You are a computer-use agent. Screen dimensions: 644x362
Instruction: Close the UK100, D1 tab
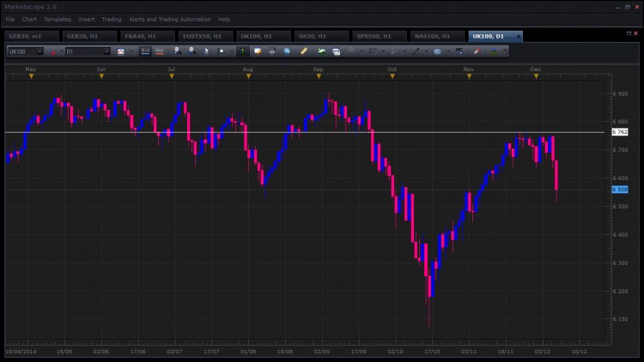click(x=519, y=37)
